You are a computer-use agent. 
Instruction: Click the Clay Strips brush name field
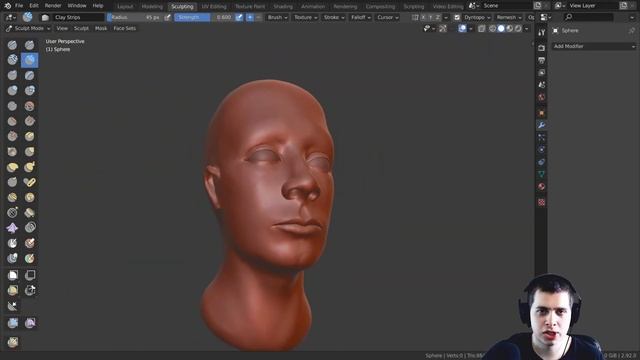(x=78, y=17)
